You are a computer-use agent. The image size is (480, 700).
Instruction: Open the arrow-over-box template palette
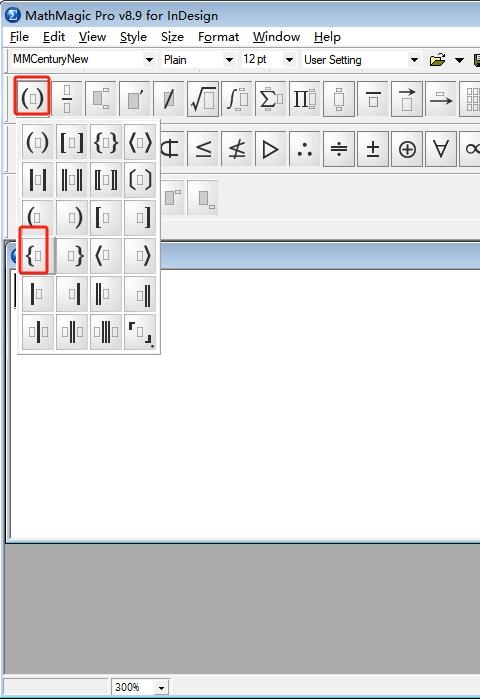click(x=406, y=99)
